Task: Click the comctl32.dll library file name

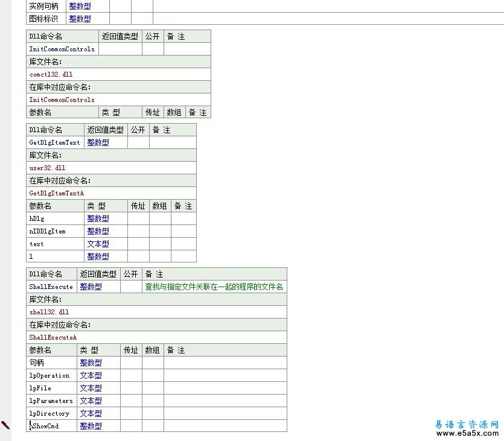Action: 51,74
